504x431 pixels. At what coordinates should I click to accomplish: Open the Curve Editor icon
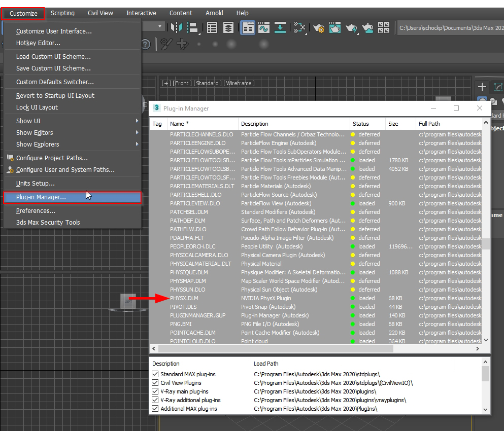coord(263,28)
